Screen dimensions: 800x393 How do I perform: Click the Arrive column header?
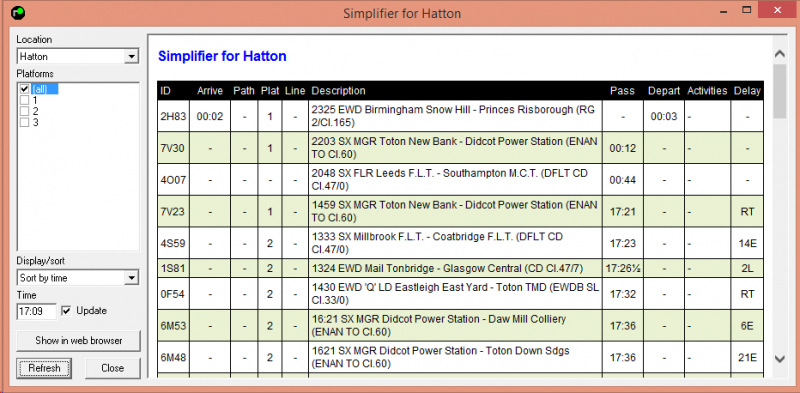tap(210, 91)
